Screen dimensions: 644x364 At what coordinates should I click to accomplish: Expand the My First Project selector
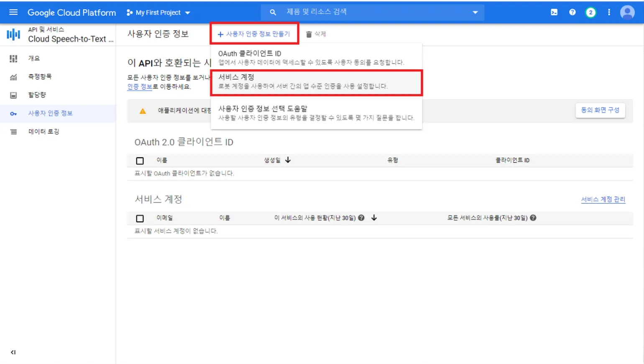pyautogui.click(x=158, y=13)
